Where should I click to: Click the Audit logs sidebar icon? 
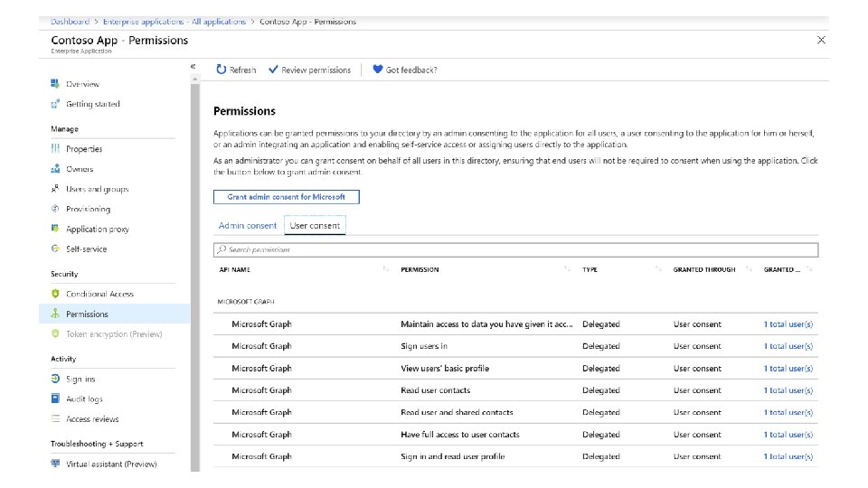[56, 399]
